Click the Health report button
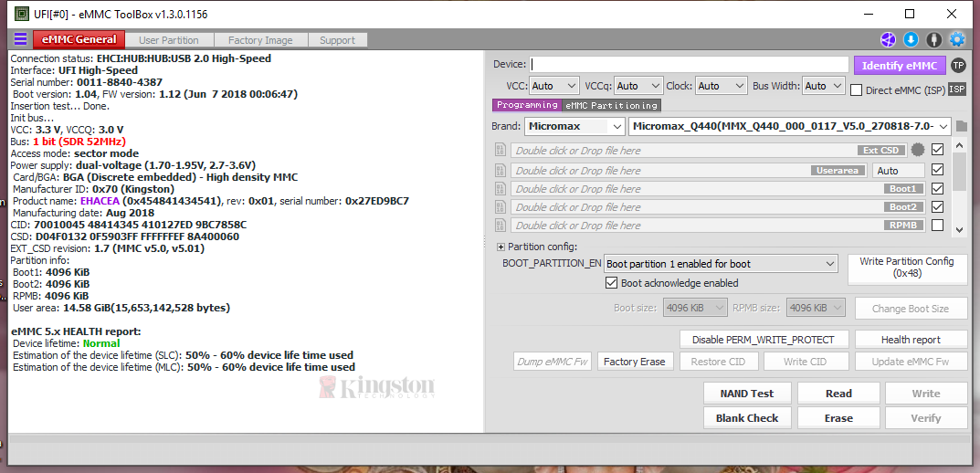Viewport: 980px width, 473px height. pos(911,340)
